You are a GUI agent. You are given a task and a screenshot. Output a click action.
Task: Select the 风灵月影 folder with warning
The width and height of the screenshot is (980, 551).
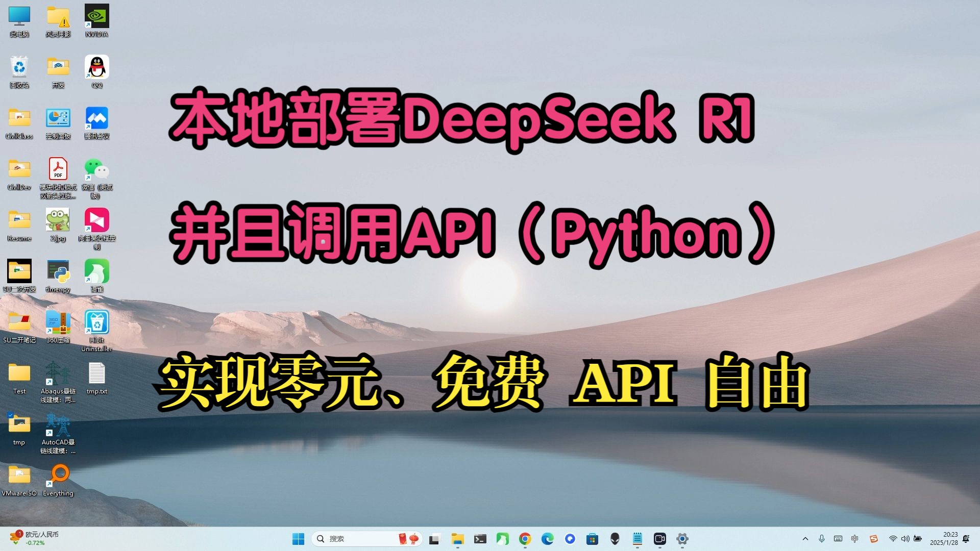pyautogui.click(x=58, y=21)
